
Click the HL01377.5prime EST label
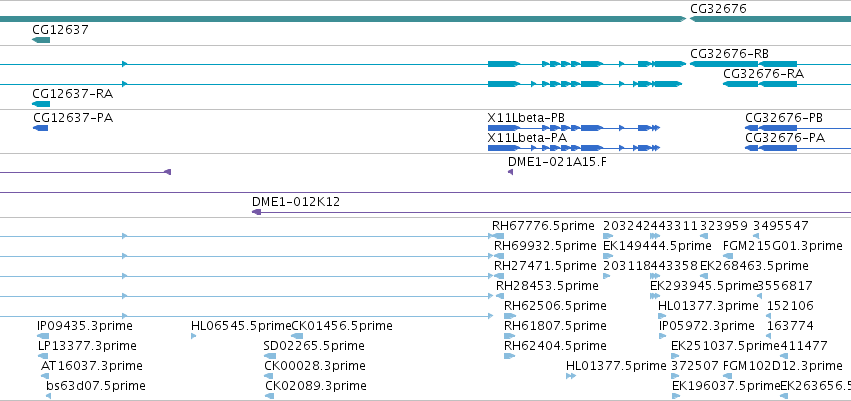pyautogui.click(x=615, y=366)
